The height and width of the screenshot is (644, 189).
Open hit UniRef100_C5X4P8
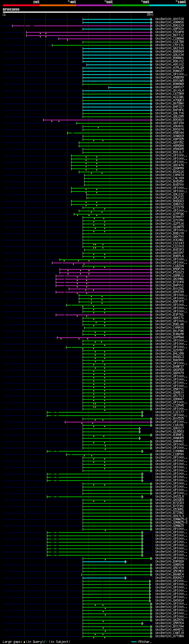tap(170, 32)
